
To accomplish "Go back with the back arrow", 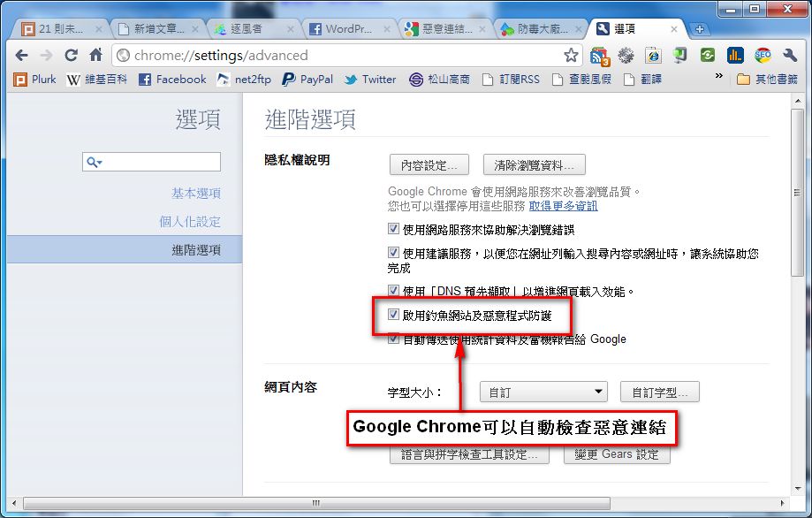I will coord(22,55).
